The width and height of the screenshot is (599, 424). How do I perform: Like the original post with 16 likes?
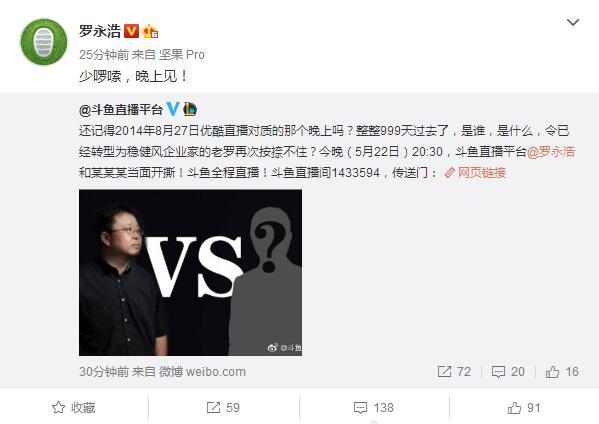click(562, 372)
